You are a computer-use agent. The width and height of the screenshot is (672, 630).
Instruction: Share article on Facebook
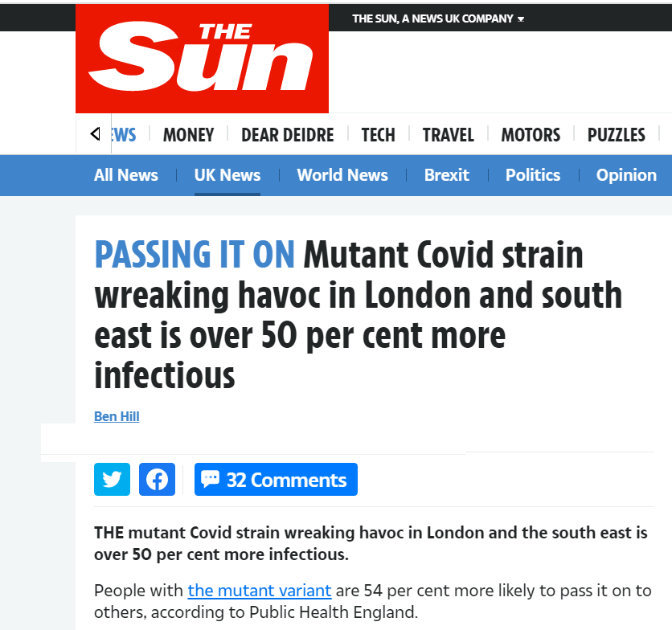coord(157,480)
